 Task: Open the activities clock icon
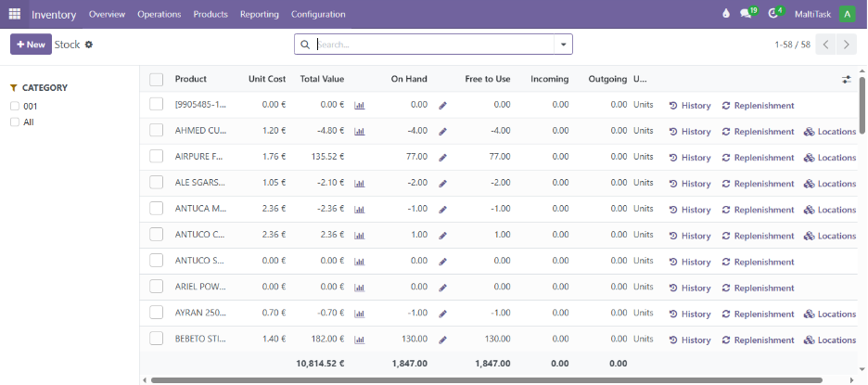pos(773,14)
